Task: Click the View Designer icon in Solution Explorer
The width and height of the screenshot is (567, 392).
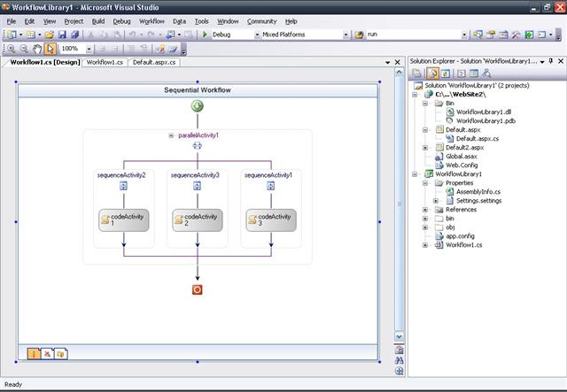Action: pyautogui.click(x=473, y=73)
